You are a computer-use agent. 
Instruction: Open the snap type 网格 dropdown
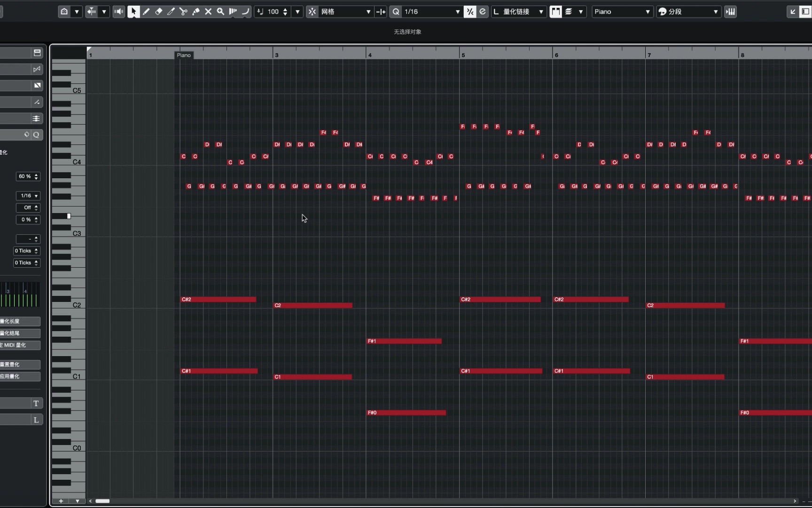click(346, 12)
